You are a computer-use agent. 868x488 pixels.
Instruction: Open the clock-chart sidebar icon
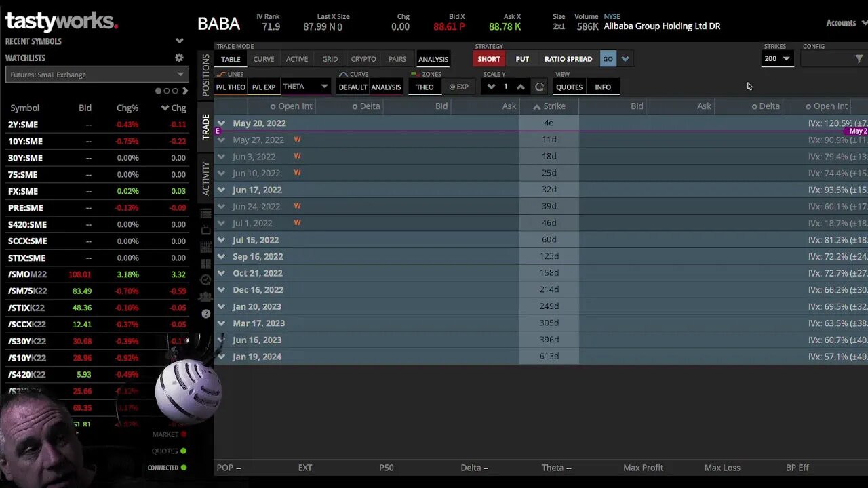[x=206, y=280]
